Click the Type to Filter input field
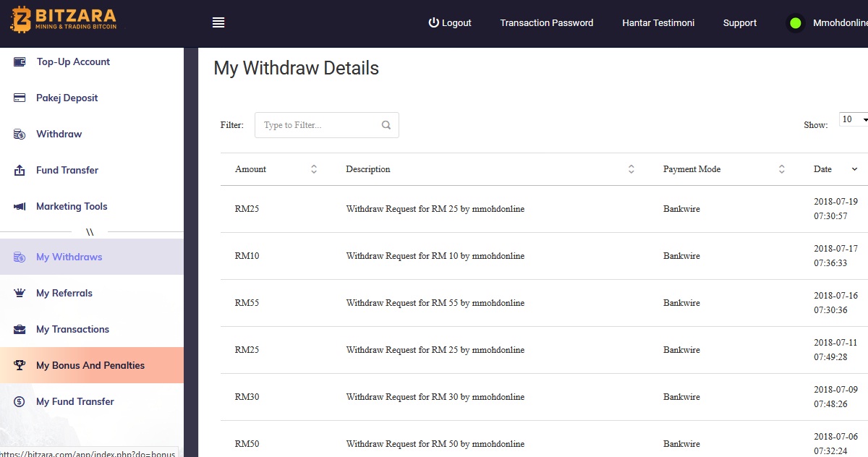Screen dimensions: 868x457 pyautogui.click(x=327, y=125)
